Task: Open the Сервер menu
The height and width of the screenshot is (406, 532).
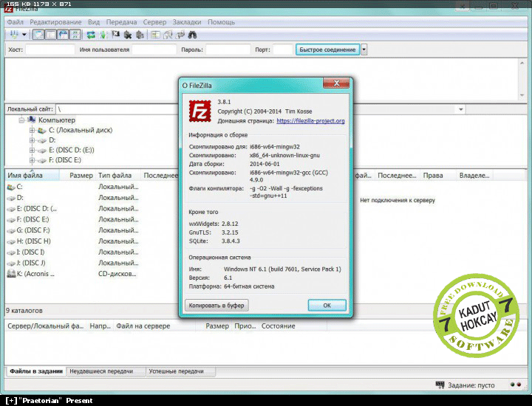Action: pos(154,22)
